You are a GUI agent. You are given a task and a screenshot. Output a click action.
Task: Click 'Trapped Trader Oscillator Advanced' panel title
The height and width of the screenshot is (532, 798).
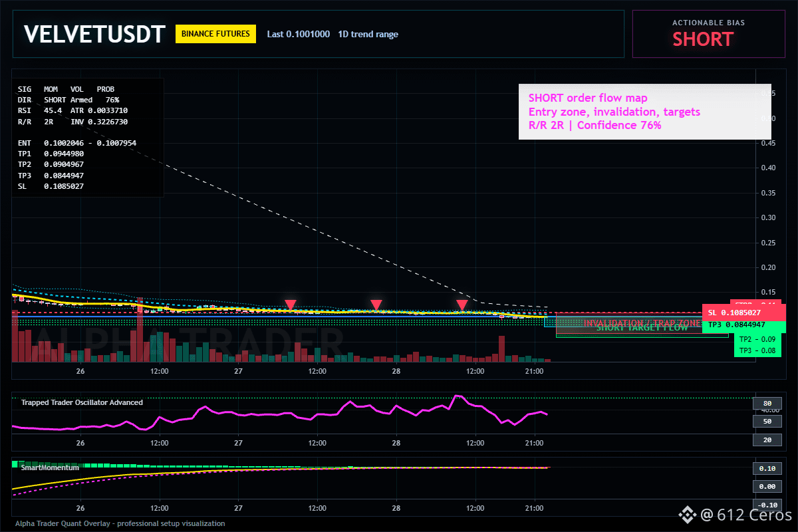point(82,402)
